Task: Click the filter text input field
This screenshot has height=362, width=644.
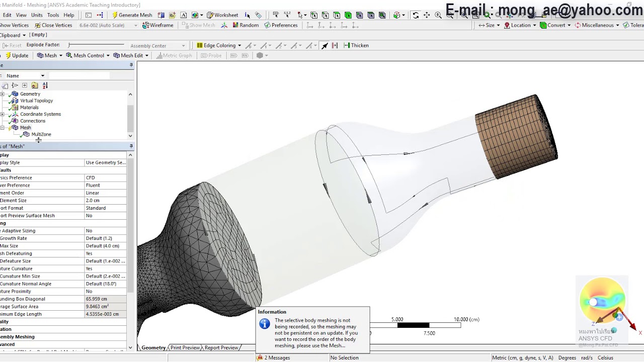Action: click(79, 75)
